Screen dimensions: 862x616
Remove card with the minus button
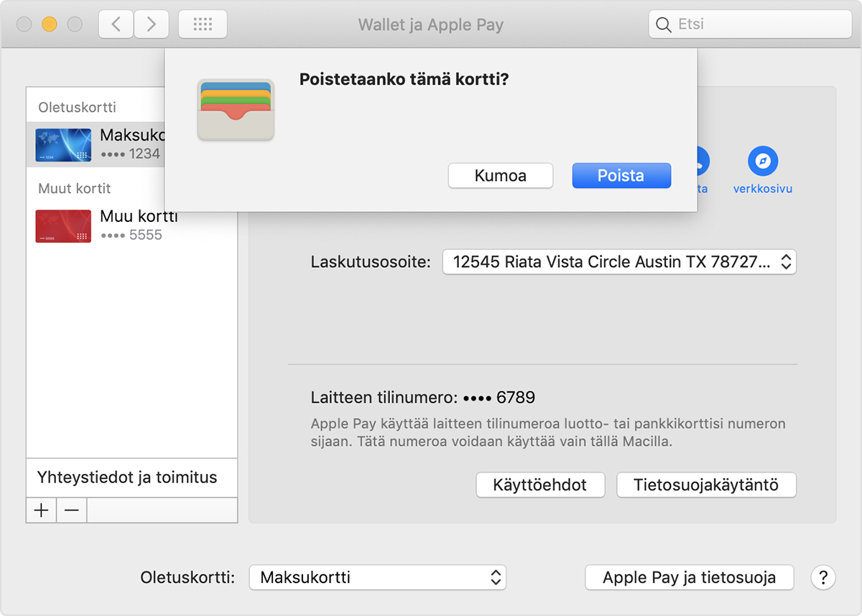coord(72,510)
